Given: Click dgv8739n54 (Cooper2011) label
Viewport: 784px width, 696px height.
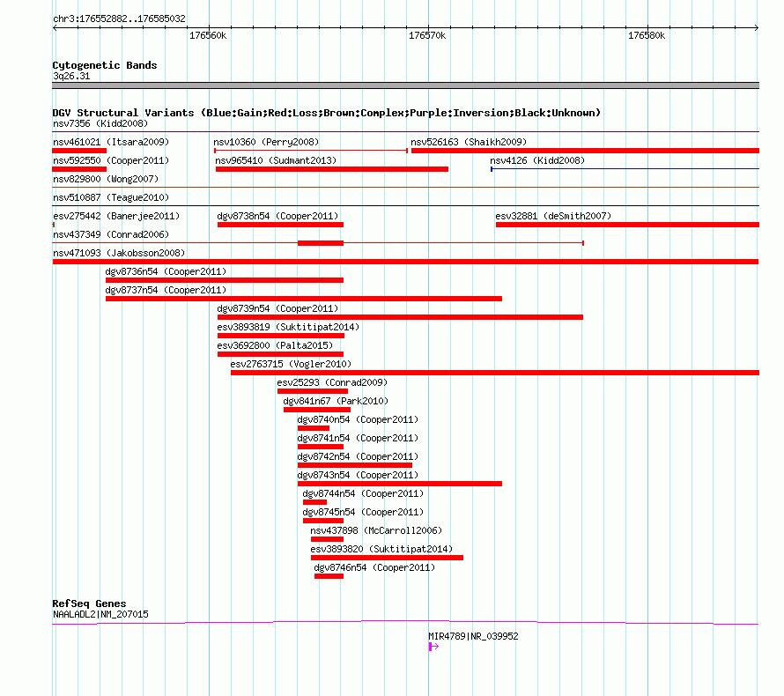Looking at the screenshot, I should pyautogui.click(x=277, y=308).
